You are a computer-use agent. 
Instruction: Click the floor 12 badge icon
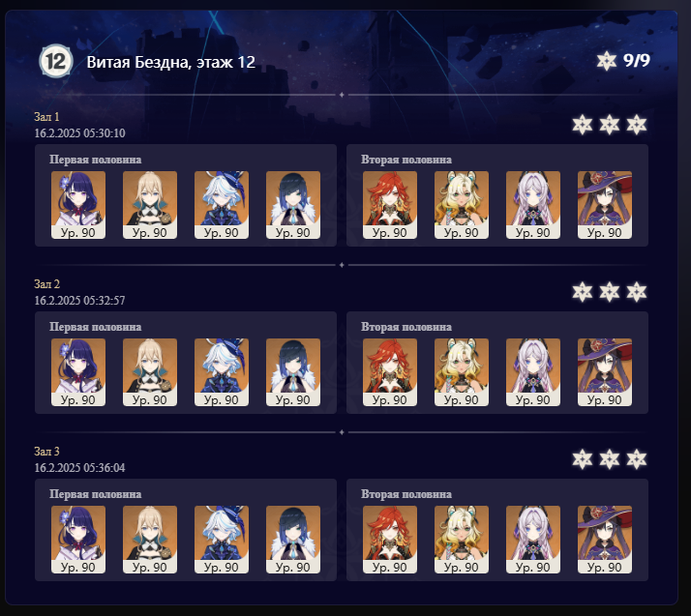[56, 61]
